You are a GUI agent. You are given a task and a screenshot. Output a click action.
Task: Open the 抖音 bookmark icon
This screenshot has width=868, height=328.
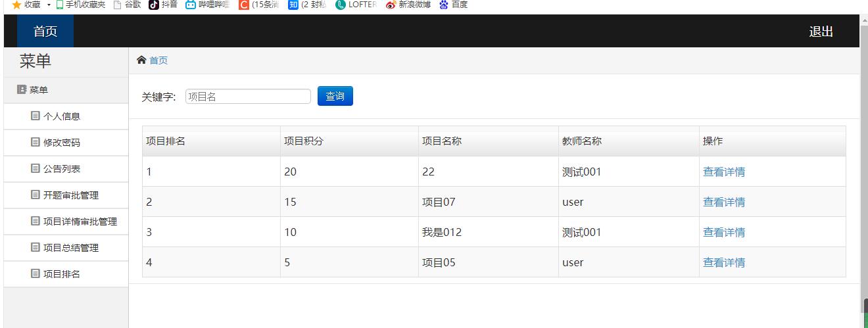(x=153, y=5)
